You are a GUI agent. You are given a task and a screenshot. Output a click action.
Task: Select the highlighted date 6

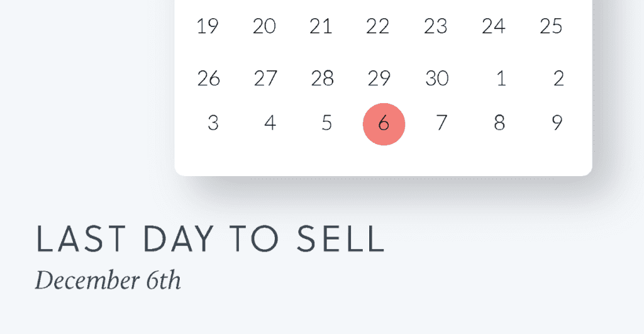click(384, 124)
